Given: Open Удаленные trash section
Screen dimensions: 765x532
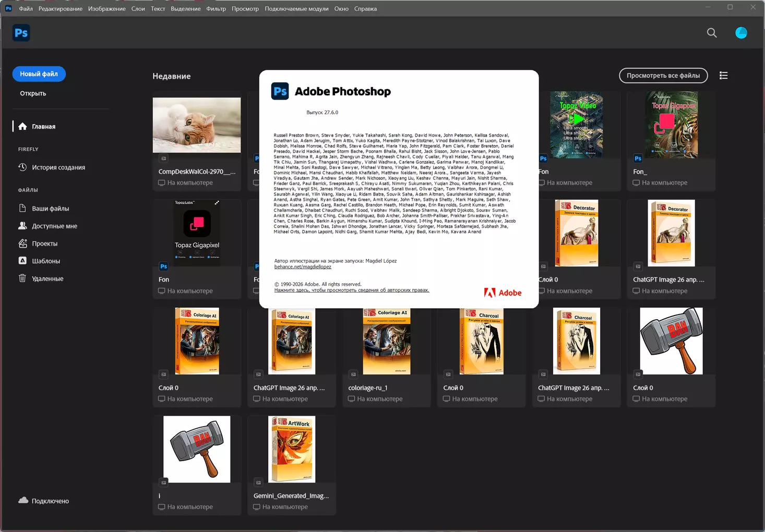Looking at the screenshot, I should point(47,279).
